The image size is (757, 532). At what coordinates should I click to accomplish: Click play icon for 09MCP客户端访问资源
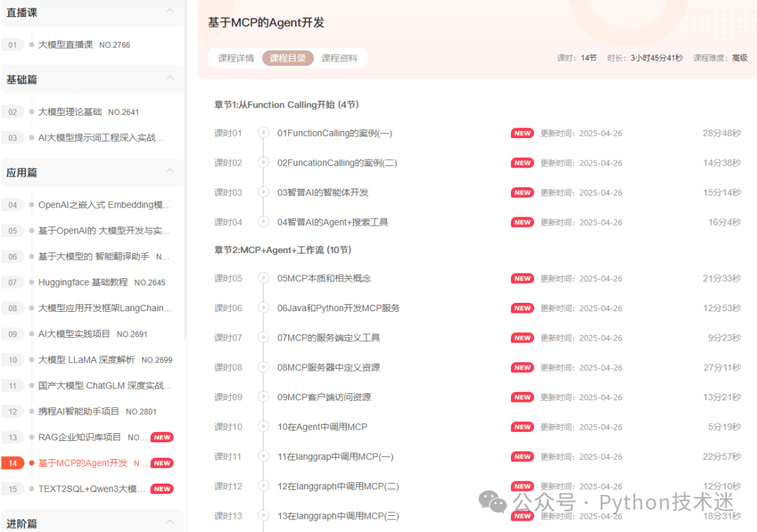pos(263,397)
